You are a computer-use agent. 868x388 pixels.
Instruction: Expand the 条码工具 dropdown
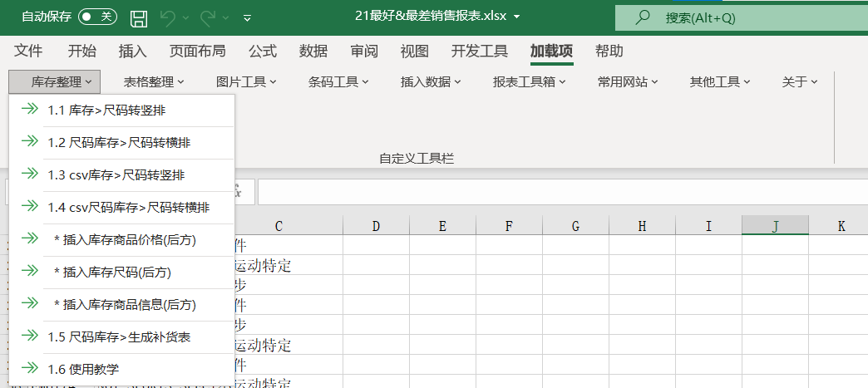[338, 82]
